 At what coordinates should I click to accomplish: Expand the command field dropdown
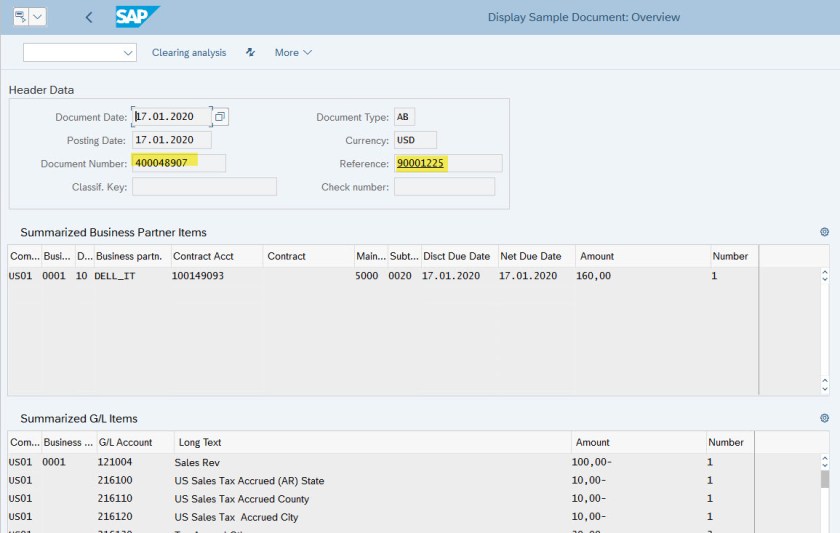coord(128,52)
